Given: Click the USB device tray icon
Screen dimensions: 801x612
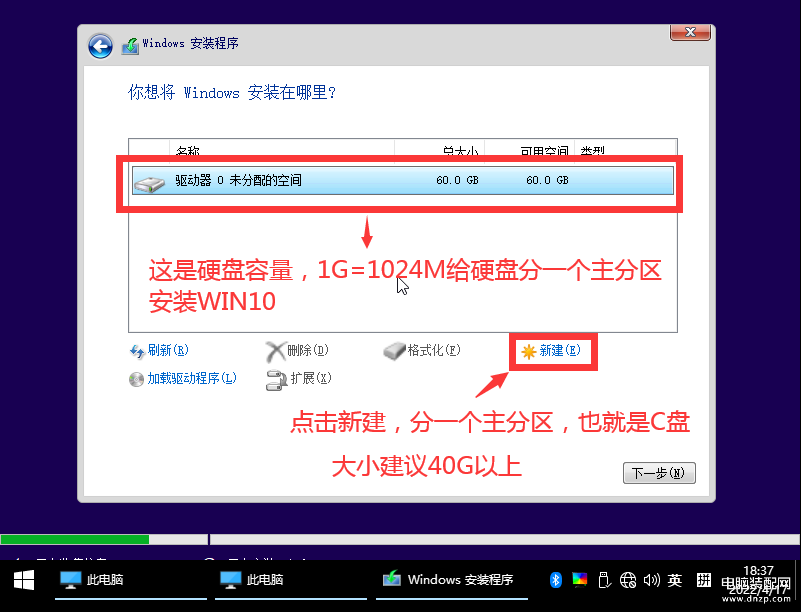Looking at the screenshot, I should pos(603,580).
